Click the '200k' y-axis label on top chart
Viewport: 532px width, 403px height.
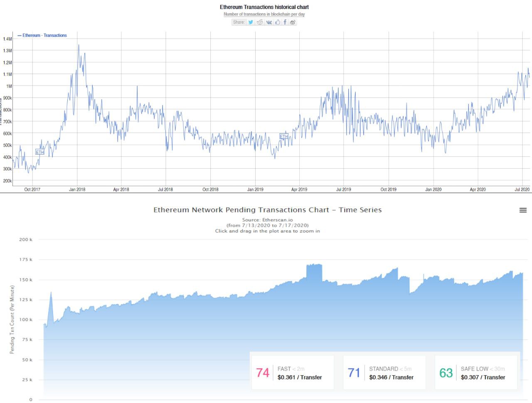pos(7,181)
